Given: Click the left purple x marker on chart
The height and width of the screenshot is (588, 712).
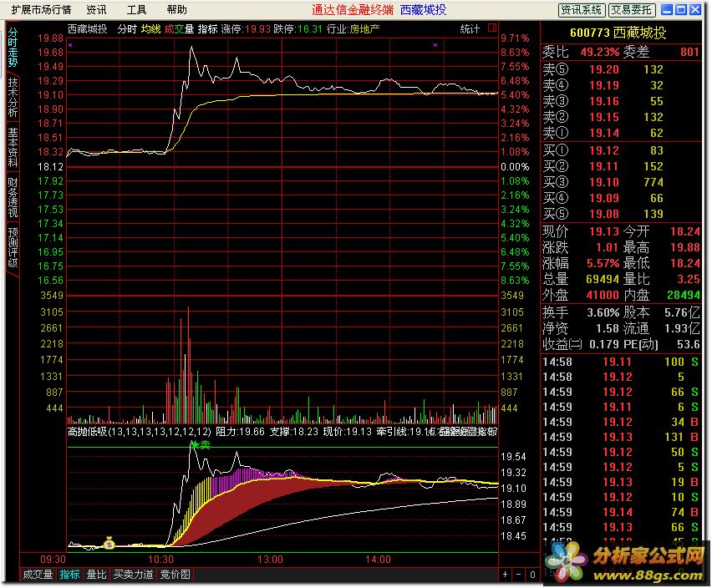Looking at the screenshot, I should pyautogui.click(x=70, y=45).
